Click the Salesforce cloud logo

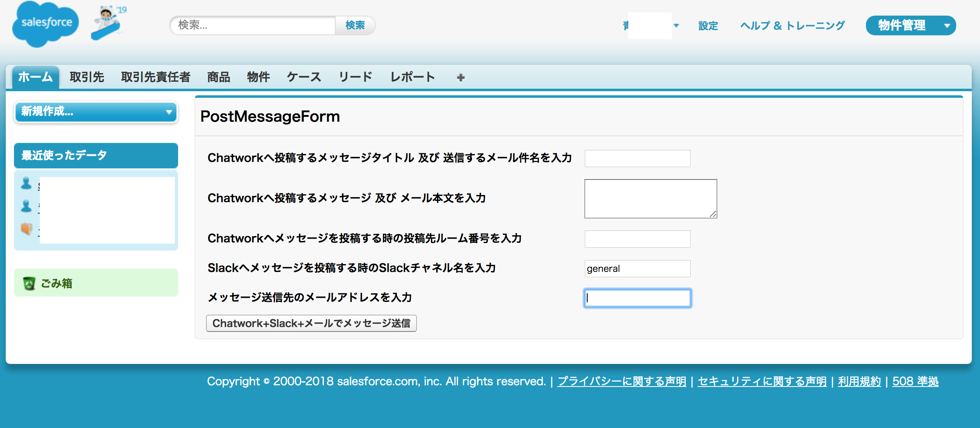pyautogui.click(x=45, y=24)
